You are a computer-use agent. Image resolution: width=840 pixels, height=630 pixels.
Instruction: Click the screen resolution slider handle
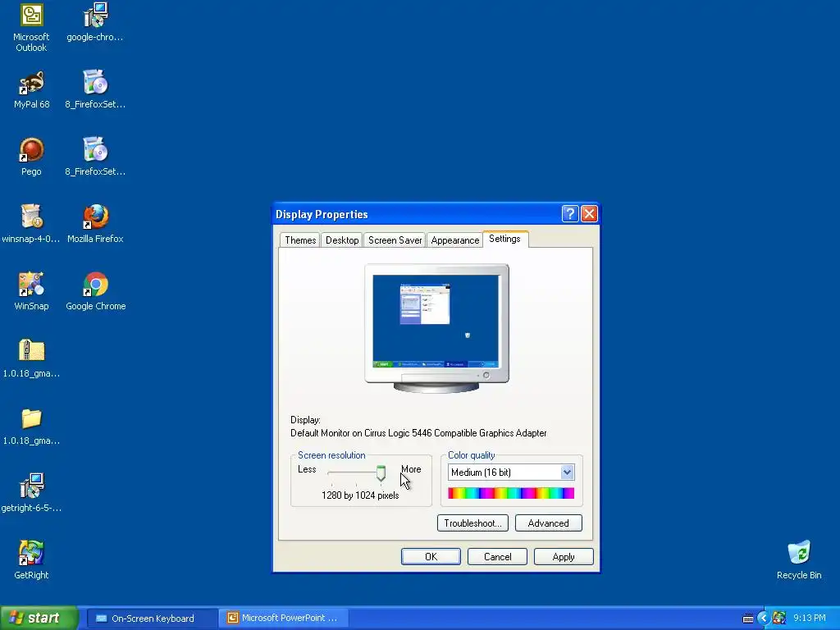381,473
